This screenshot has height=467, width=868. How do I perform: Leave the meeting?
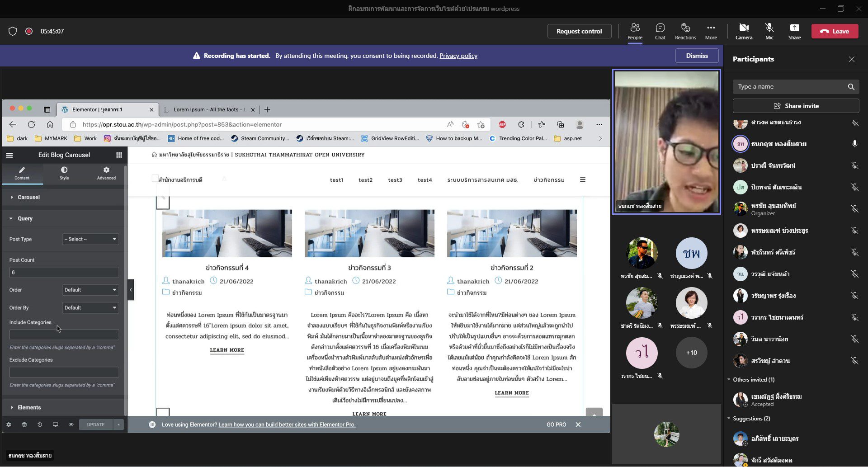(x=835, y=31)
